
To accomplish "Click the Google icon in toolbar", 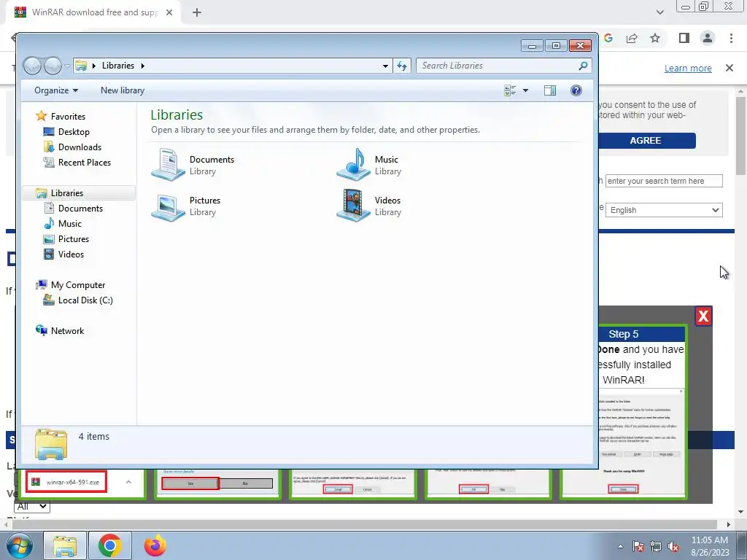I will click(x=608, y=38).
